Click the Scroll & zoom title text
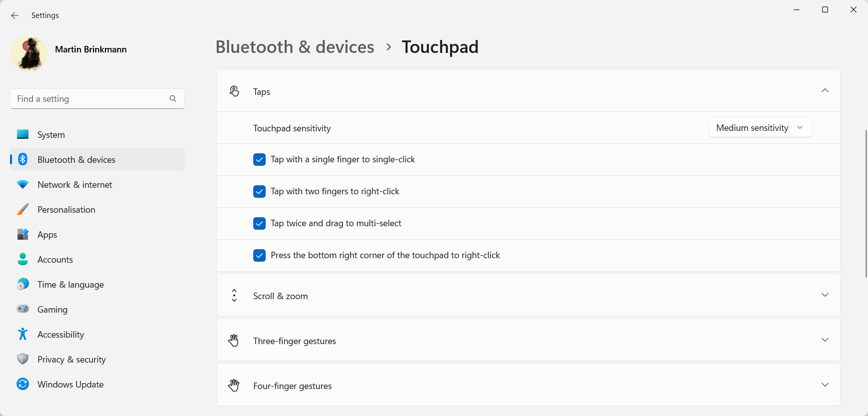 (x=280, y=296)
